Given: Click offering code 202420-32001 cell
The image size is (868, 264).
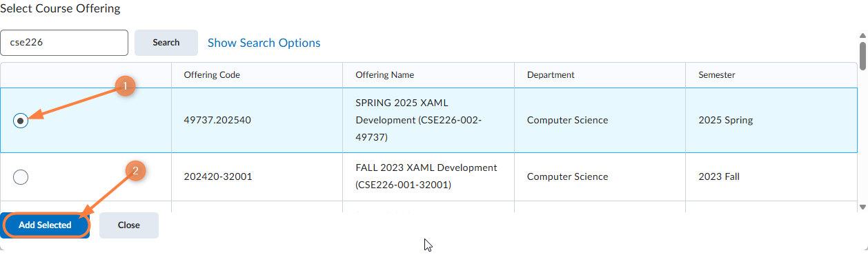Looking at the screenshot, I should [x=257, y=176].
